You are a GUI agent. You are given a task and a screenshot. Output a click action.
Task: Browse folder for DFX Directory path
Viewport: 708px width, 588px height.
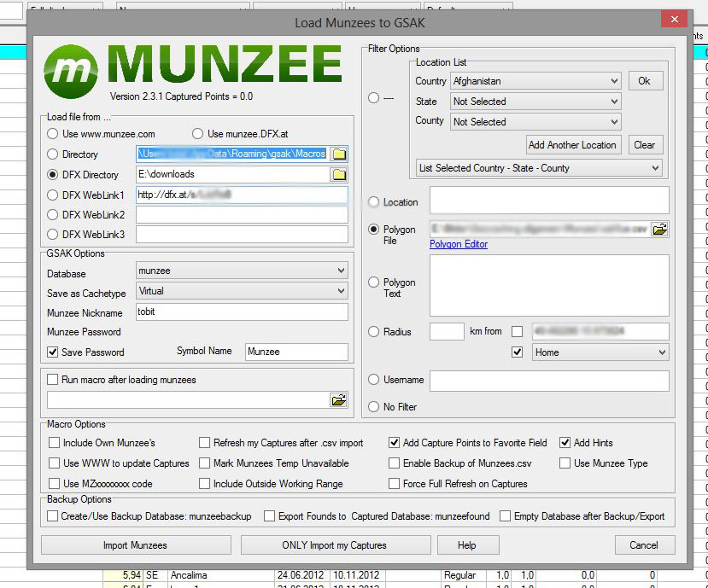click(339, 175)
